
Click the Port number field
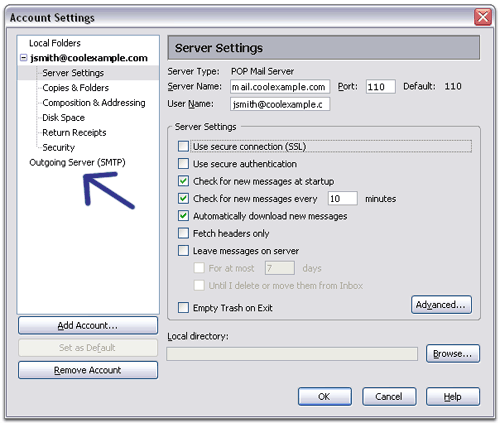pos(381,87)
